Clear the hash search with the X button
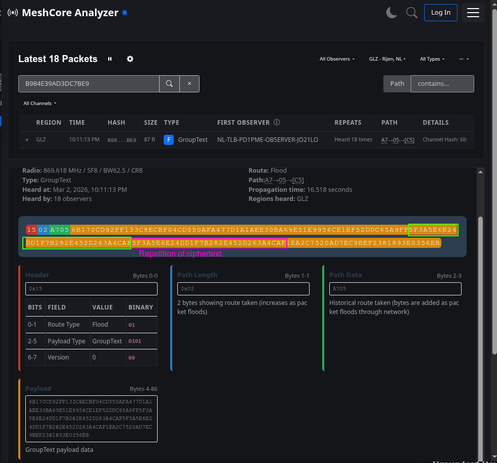 pyautogui.click(x=189, y=84)
